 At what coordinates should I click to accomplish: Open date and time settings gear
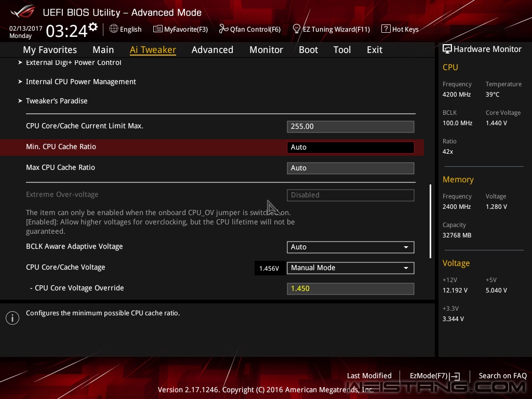[93, 27]
